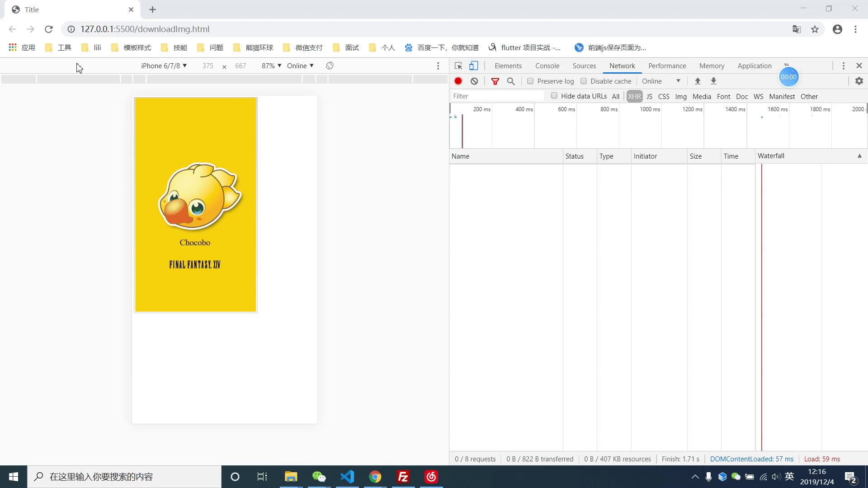Expand the iPhone 6/7/8 device dropdown
868x488 pixels.
tap(164, 66)
